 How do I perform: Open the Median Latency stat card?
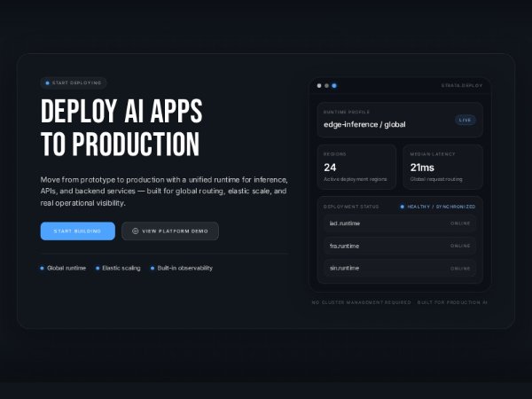(x=442, y=166)
